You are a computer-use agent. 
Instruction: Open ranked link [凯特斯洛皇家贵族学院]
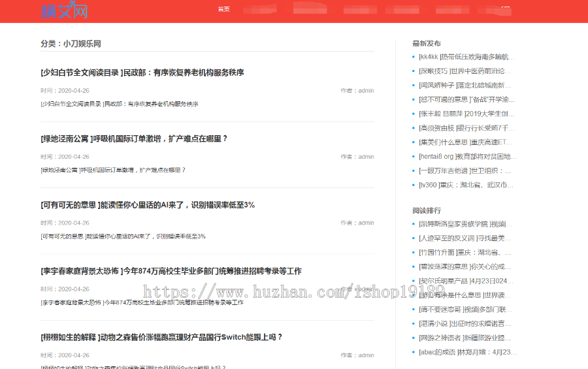pyautogui.click(x=466, y=224)
